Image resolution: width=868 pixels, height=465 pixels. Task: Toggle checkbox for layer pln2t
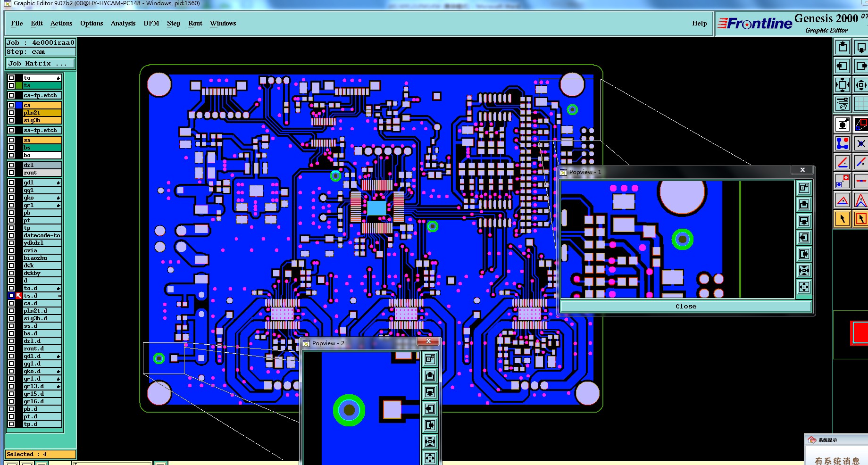(x=11, y=113)
